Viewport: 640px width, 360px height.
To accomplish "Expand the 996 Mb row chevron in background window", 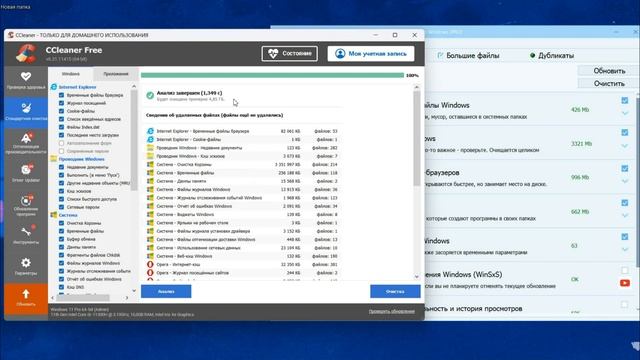I will 625,181.
